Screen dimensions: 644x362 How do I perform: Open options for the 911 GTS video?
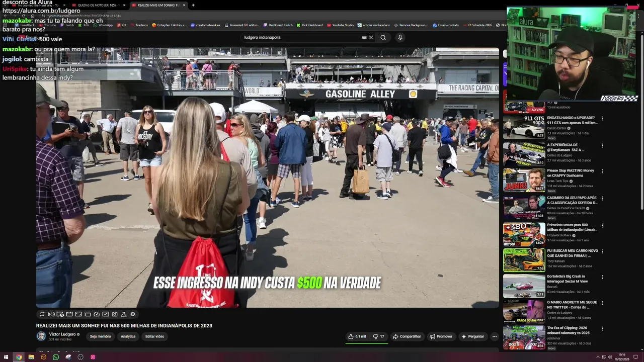click(x=602, y=119)
